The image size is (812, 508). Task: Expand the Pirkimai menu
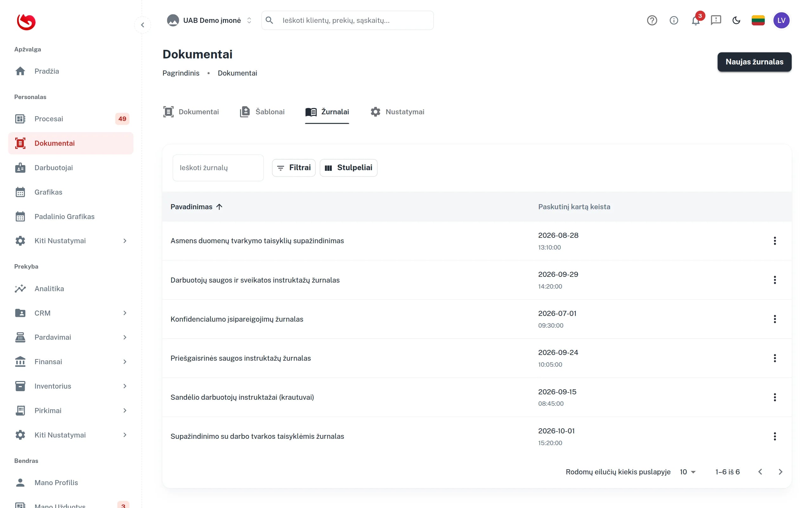tap(71, 411)
